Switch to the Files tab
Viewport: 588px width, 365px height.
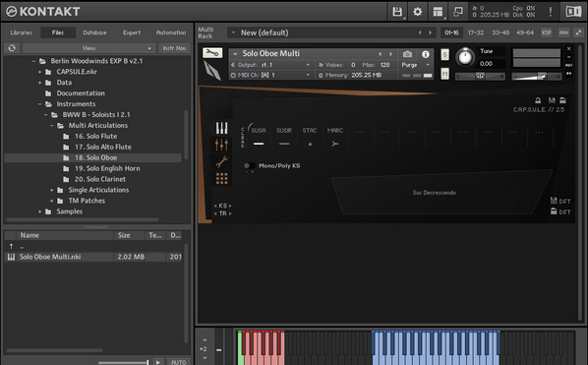58,32
